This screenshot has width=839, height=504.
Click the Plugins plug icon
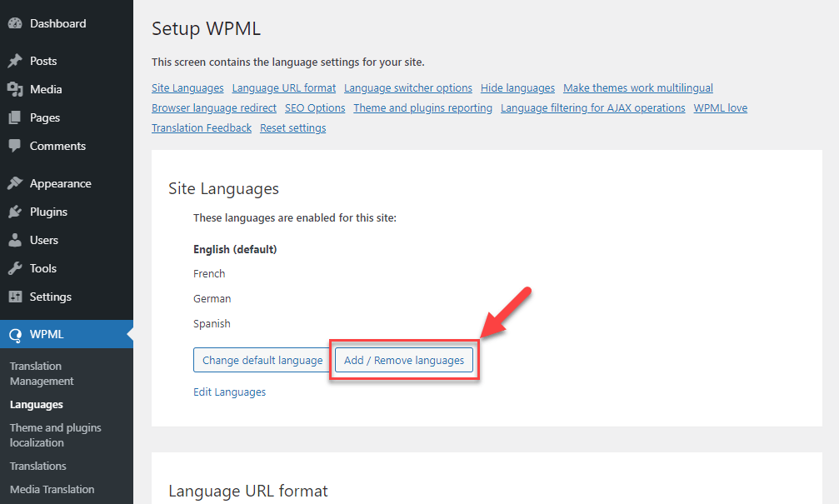pos(15,212)
